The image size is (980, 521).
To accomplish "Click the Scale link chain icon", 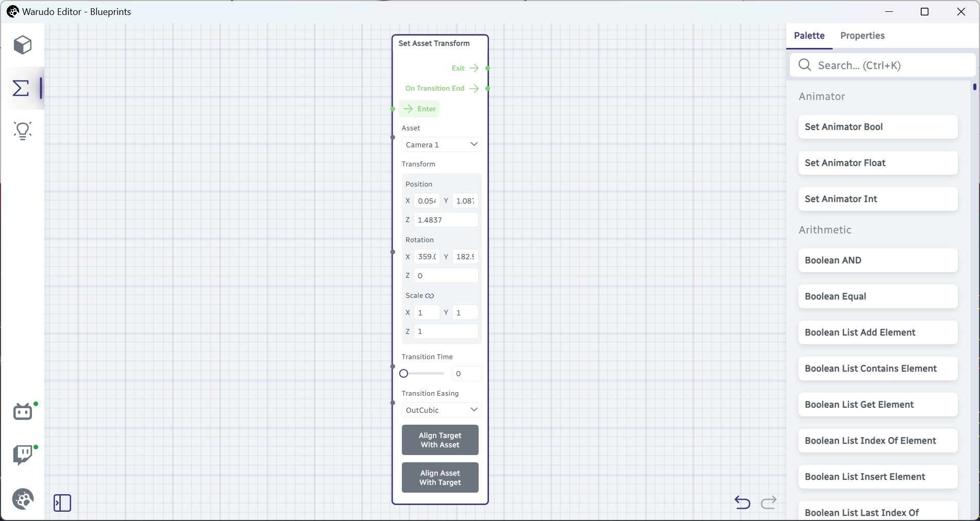I will pyautogui.click(x=430, y=296).
